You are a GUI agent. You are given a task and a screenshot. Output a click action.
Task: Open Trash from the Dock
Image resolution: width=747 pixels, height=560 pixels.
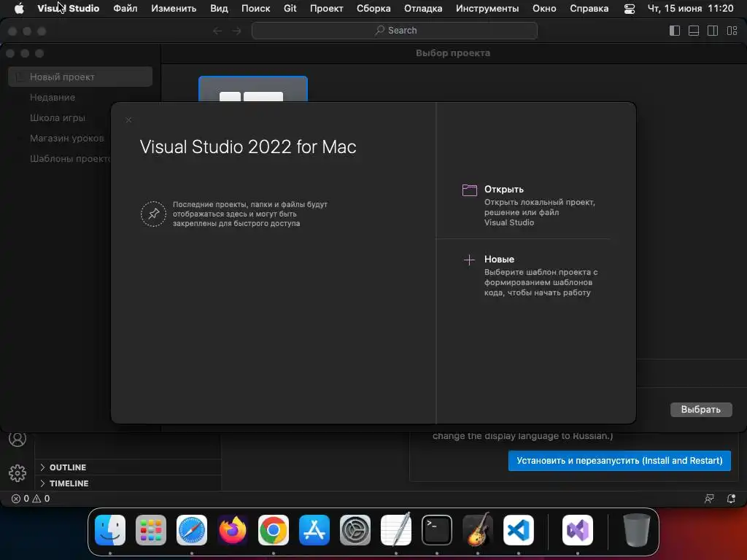(x=636, y=530)
